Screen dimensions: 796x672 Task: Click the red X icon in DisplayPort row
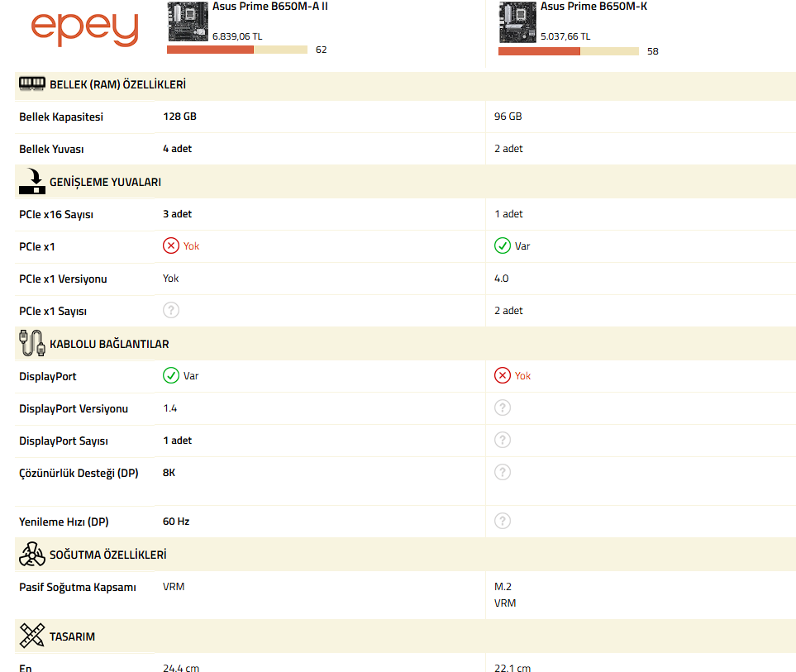click(x=503, y=375)
